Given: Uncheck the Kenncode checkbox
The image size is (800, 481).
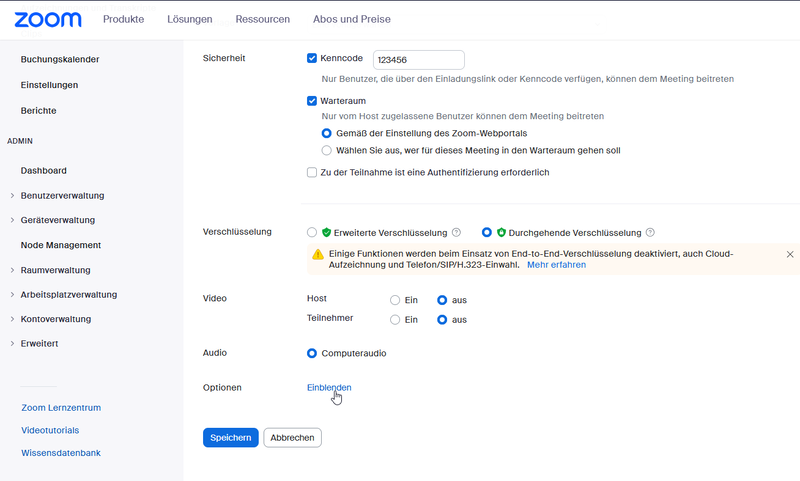Looking at the screenshot, I should coord(312,58).
